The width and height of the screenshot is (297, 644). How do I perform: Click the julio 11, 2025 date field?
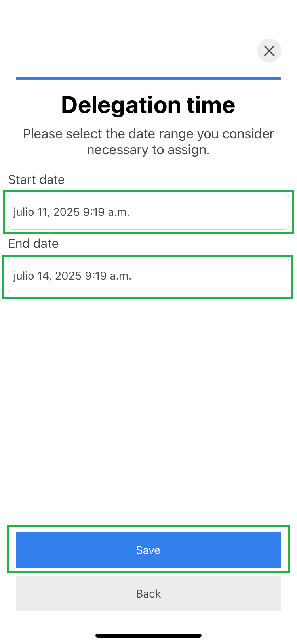148,212
